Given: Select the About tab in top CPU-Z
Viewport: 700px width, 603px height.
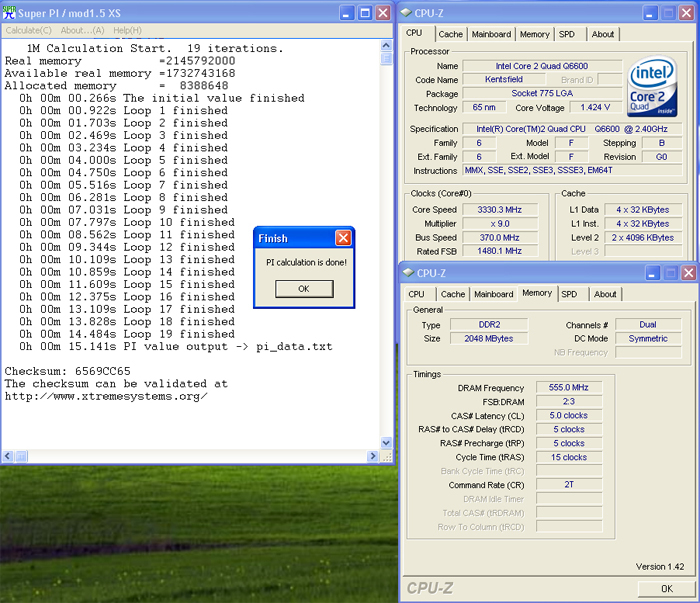Looking at the screenshot, I should coord(603,34).
